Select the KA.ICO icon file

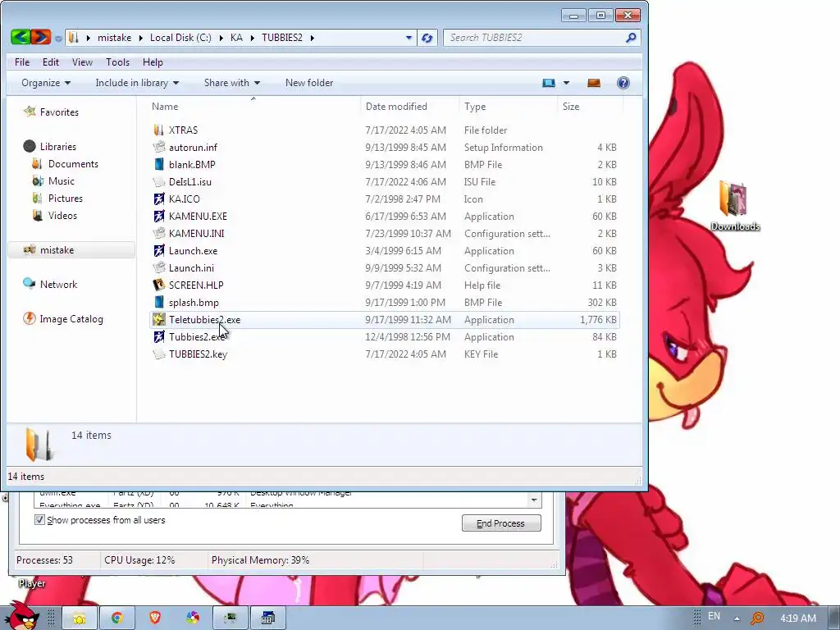point(158,199)
